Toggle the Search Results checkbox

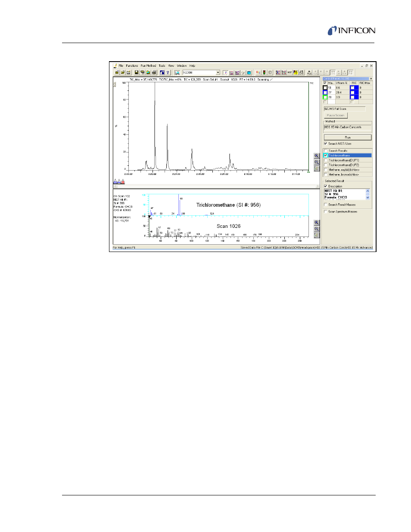point(326,151)
